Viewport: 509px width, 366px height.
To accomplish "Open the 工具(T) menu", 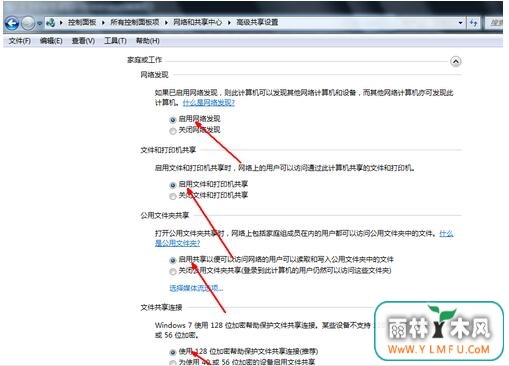I will pos(115,41).
